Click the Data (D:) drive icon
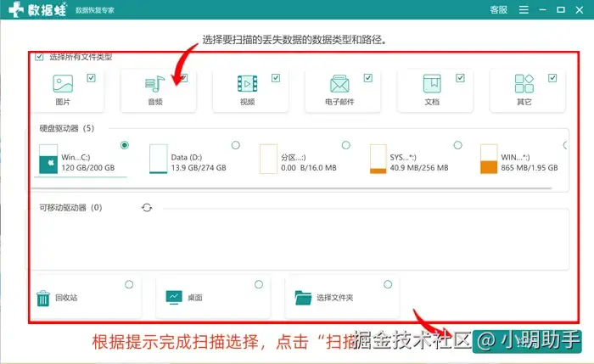This screenshot has width=594, height=364. (159, 159)
